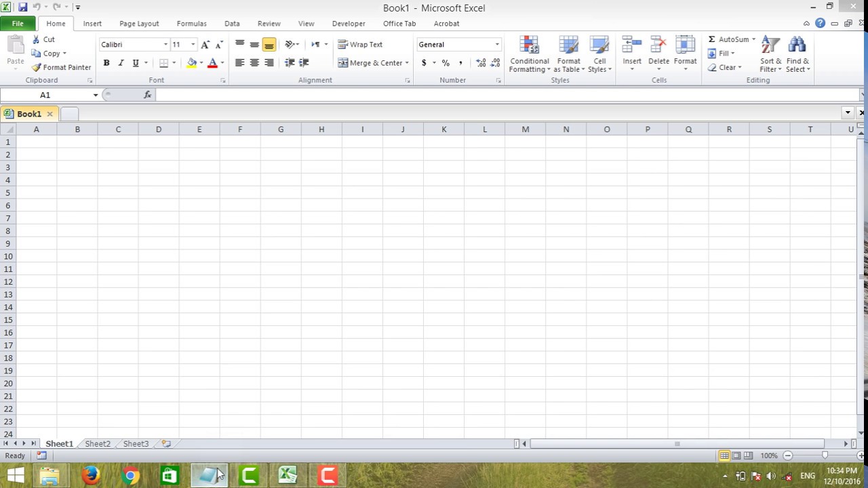Image resolution: width=868 pixels, height=488 pixels.
Task: Close the Book1 document tab
Action: pyautogui.click(x=50, y=114)
